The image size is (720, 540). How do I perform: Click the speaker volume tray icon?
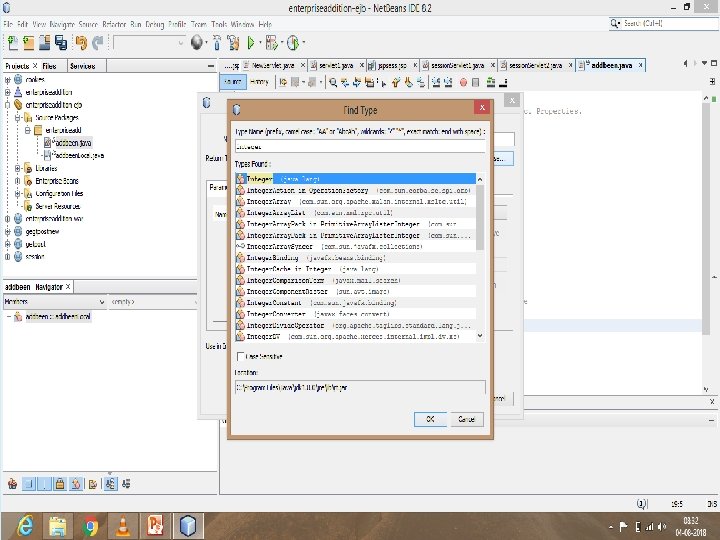[x=662, y=527]
